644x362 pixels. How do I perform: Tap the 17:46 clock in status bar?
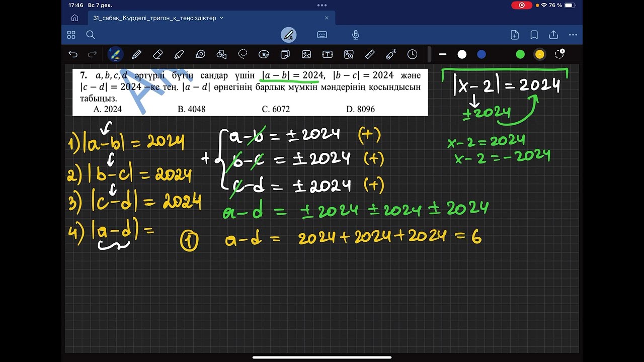[76, 5]
